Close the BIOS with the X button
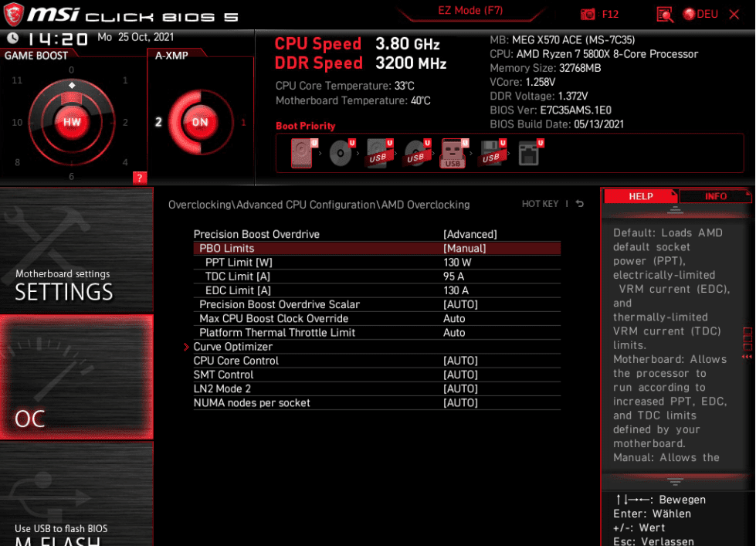 click(x=734, y=15)
